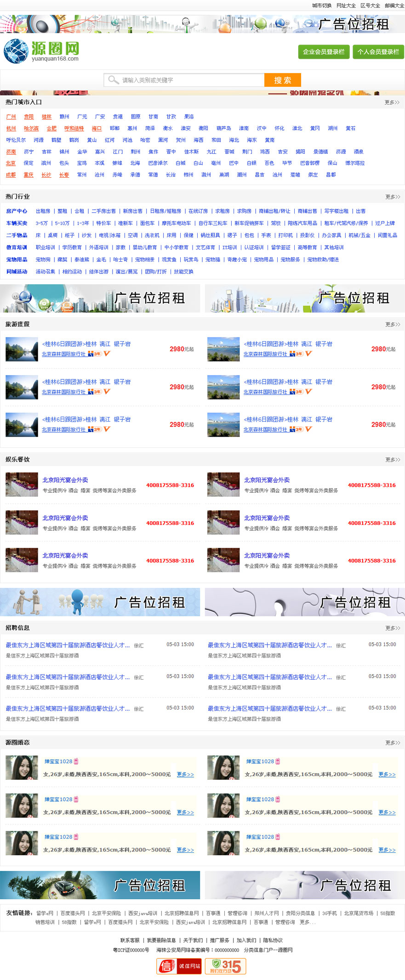Image resolution: width=405 pixels, height=980 pixels.
Task: Click the 源圈网 globe logo
Action: 16,51
